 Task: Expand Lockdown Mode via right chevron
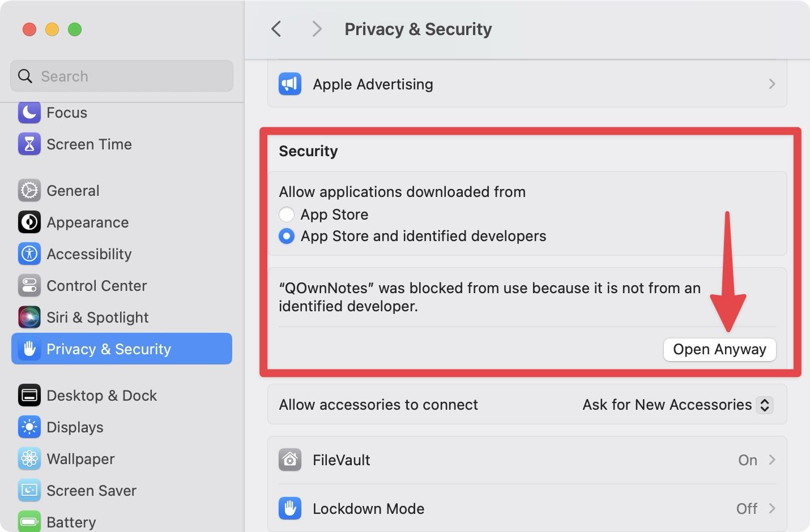coord(771,509)
